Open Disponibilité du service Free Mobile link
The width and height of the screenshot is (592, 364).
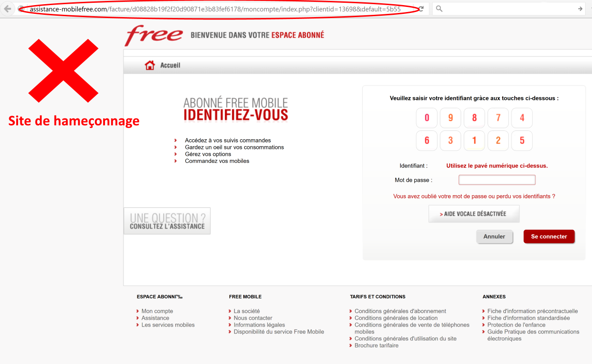tap(279, 332)
